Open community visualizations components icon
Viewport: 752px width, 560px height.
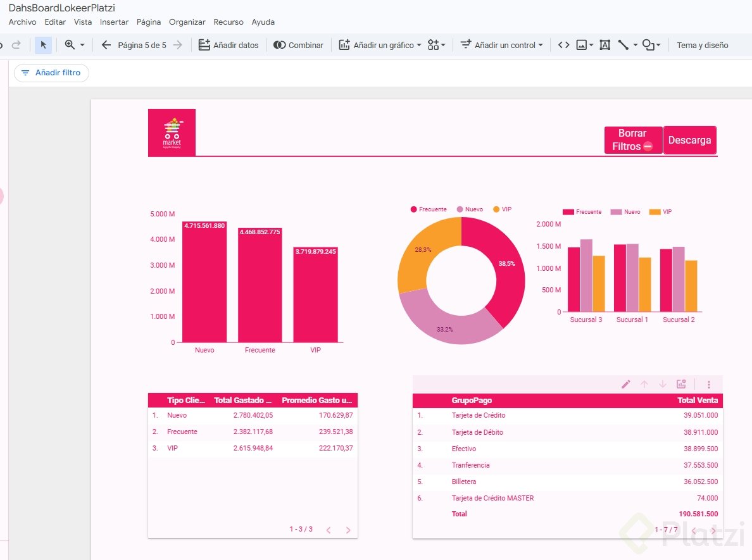pos(436,45)
